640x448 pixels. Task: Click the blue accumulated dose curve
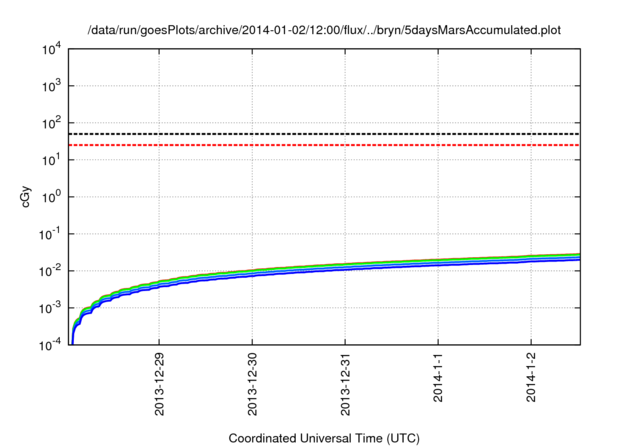pyautogui.click(x=345, y=269)
